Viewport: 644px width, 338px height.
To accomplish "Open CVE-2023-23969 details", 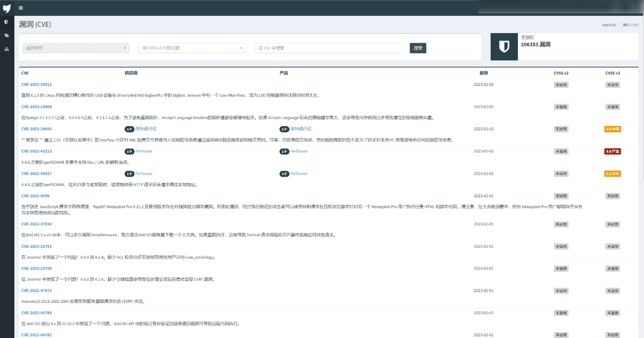I will coord(36,107).
